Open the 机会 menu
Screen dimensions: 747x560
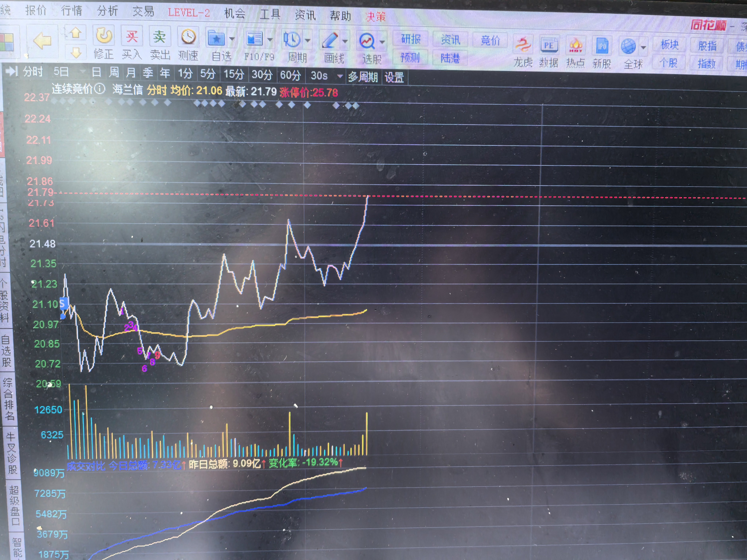click(x=235, y=13)
